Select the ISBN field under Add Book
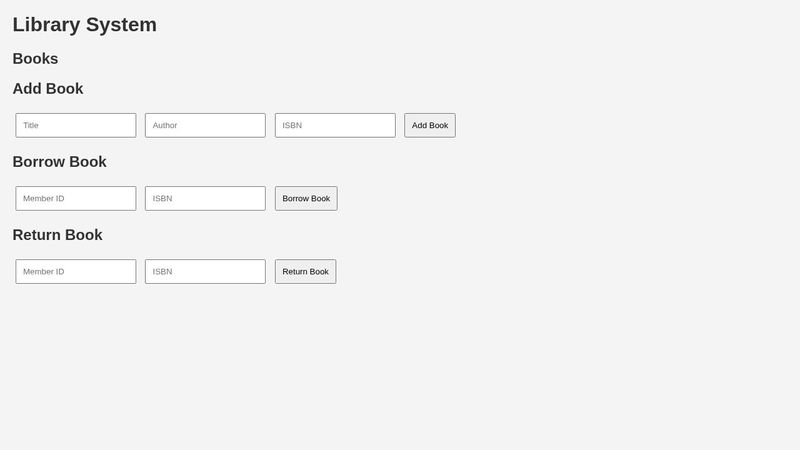This screenshot has height=450, width=800. (335, 125)
